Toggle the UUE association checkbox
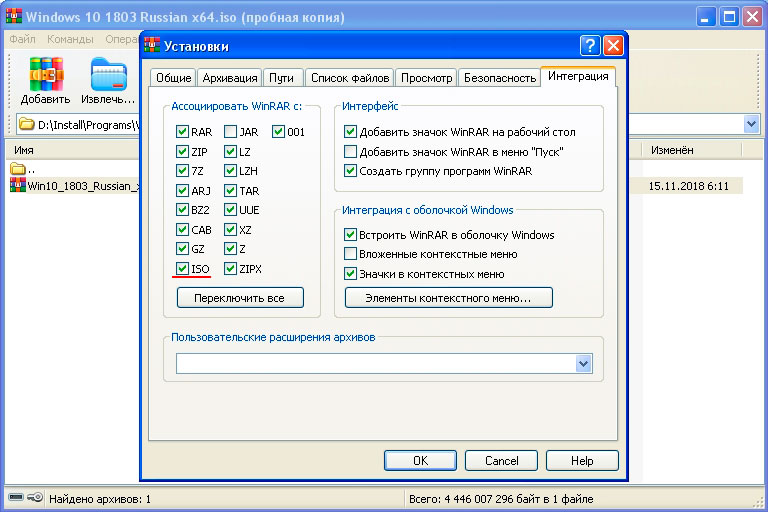Image resolution: width=768 pixels, height=512 pixels. [230, 210]
